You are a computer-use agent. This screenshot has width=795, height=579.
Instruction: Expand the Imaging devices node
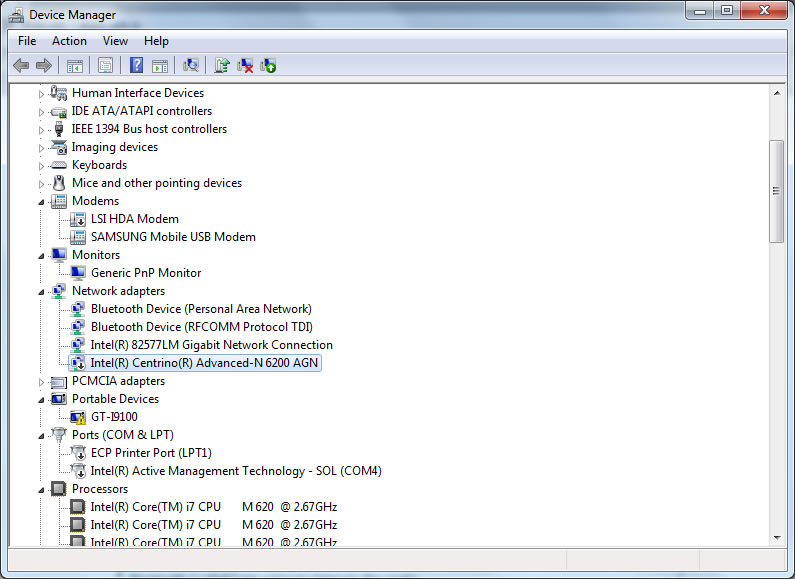41,148
